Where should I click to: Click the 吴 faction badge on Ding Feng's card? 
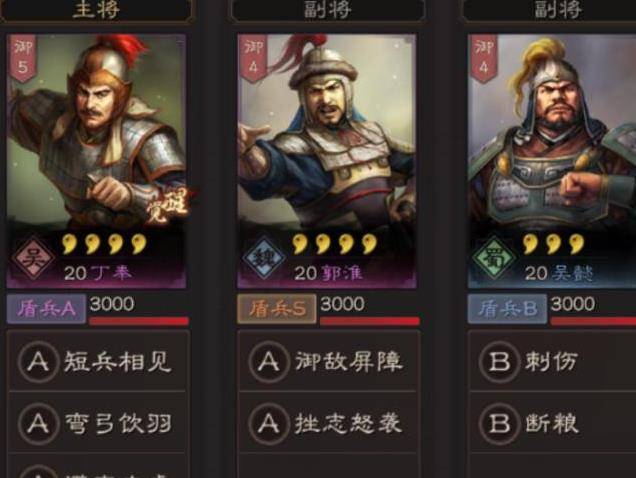click(x=33, y=257)
